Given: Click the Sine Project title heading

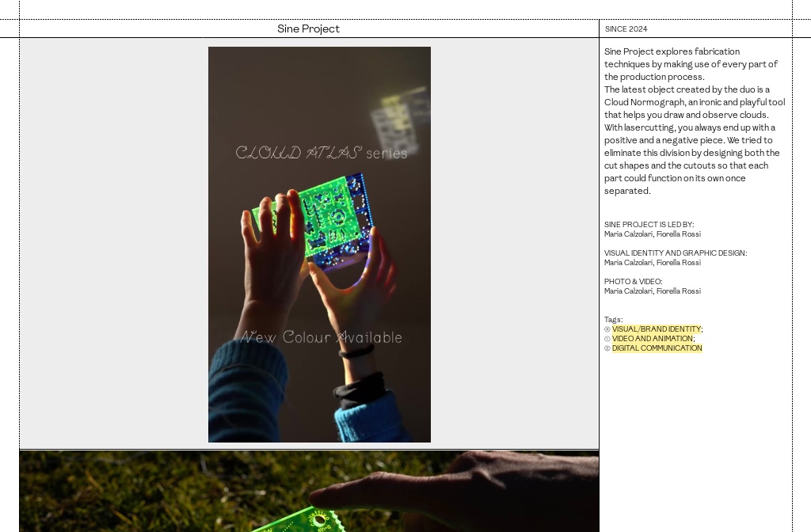Looking at the screenshot, I should coord(308,29).
